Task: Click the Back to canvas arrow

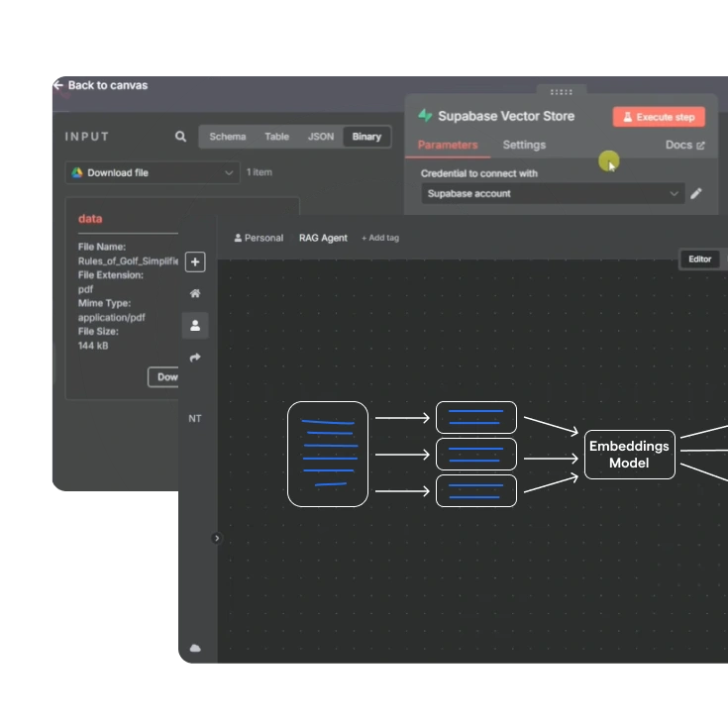Action: click(x=58, y=85)
